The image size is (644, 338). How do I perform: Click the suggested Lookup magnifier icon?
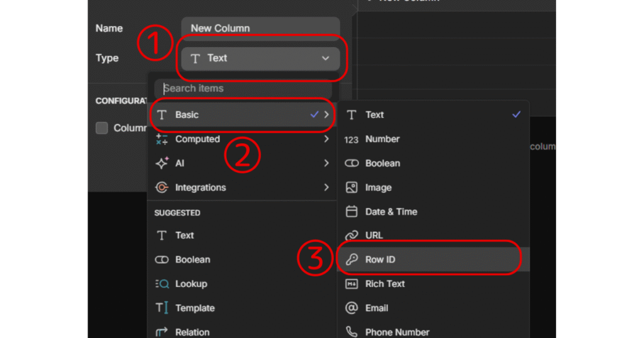[x=162, y=284]
